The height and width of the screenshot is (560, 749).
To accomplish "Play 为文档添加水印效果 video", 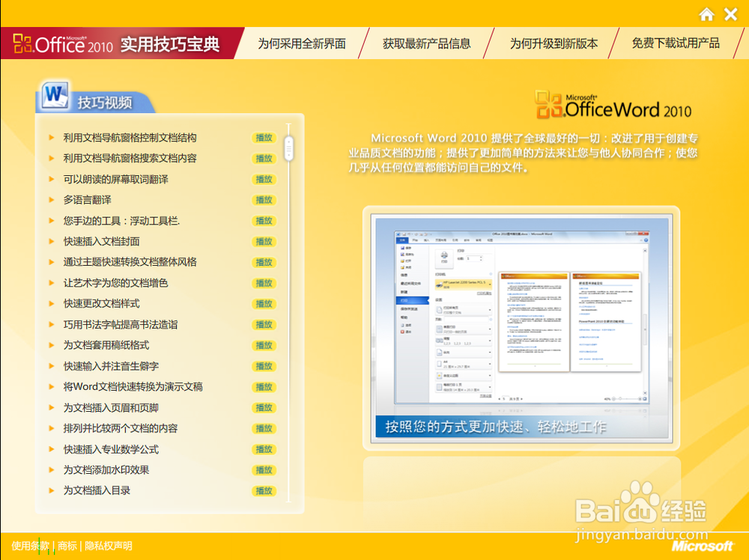I will [264, 469].
